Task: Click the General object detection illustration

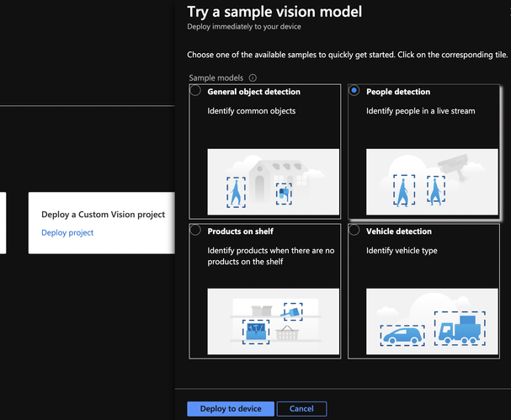Action: coord(273,179)
